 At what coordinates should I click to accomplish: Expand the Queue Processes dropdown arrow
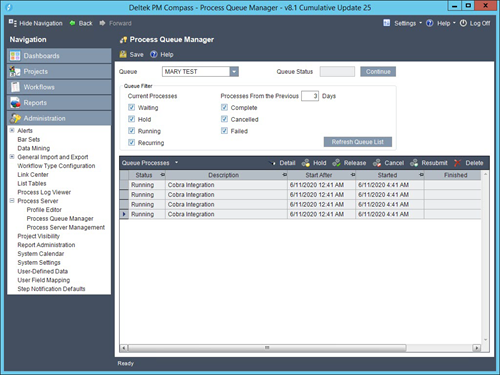(x=176, y=163)
